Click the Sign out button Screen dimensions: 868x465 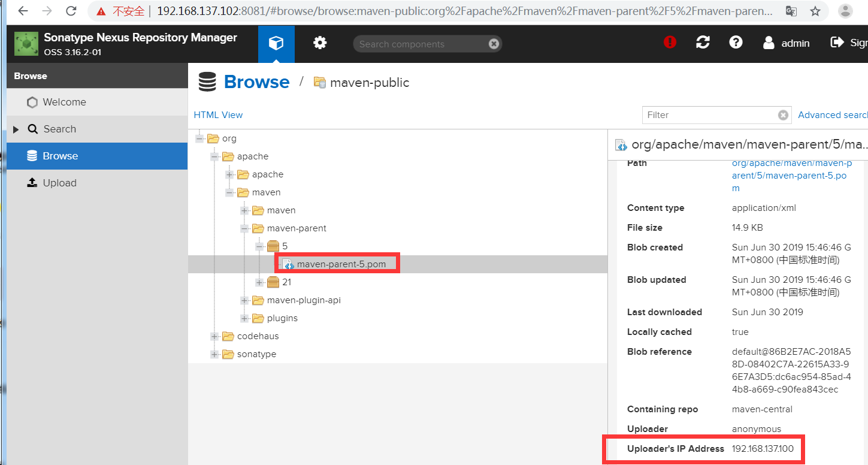(849, 43)
